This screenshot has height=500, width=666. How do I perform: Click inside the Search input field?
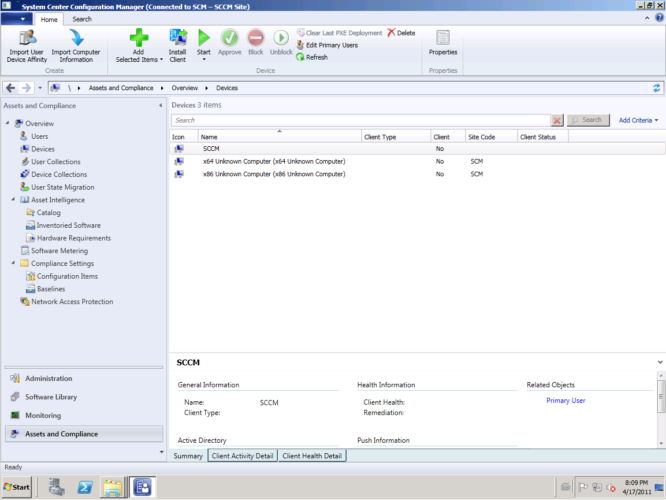click(361, 120)
